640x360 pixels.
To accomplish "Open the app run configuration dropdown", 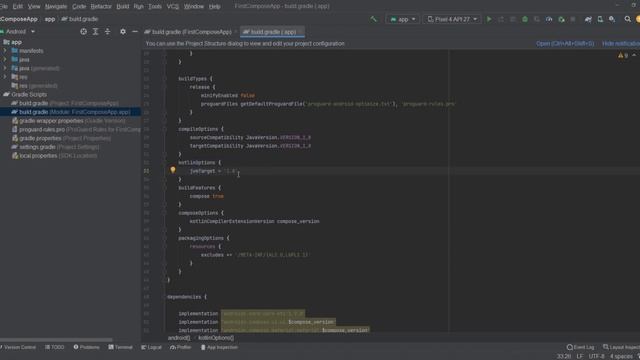I will (x=402, y=19).
